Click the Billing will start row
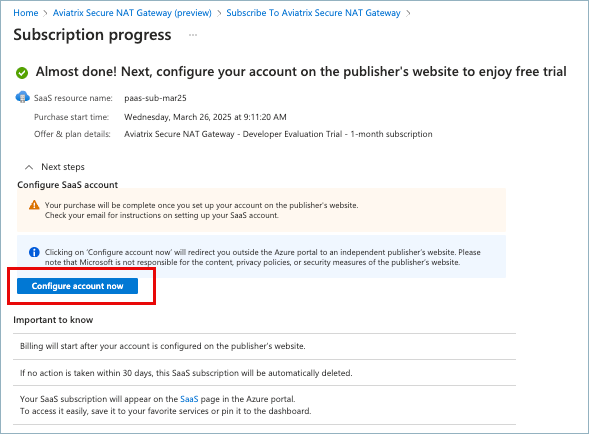589x434 pixels. click(x=264, y=346)
